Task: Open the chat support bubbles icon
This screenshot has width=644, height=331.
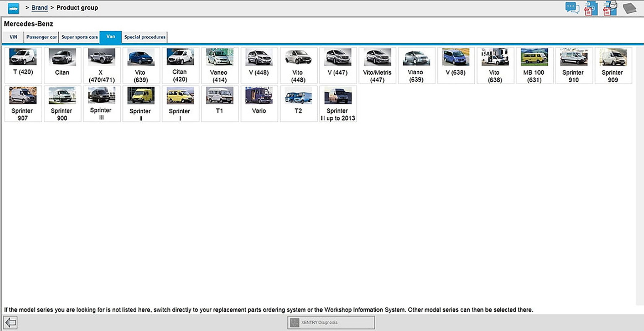Action: pyautogui.click(x=572, y=8)
